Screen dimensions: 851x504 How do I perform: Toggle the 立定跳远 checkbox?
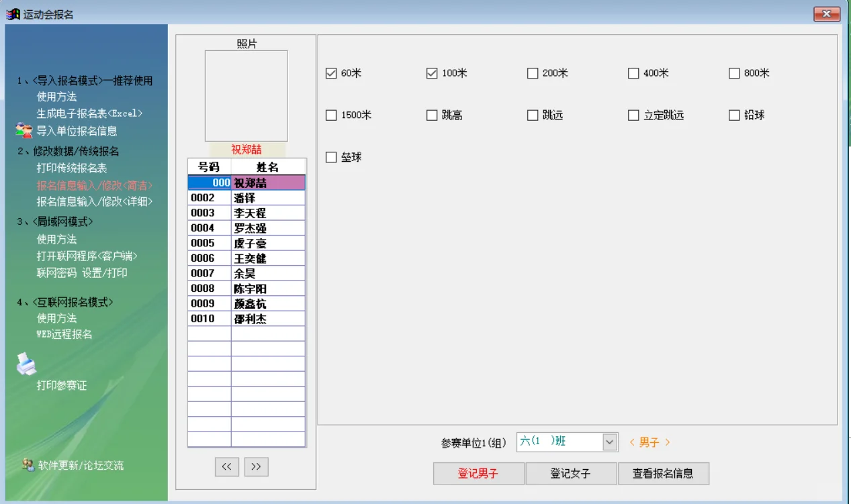click(633, 115)
